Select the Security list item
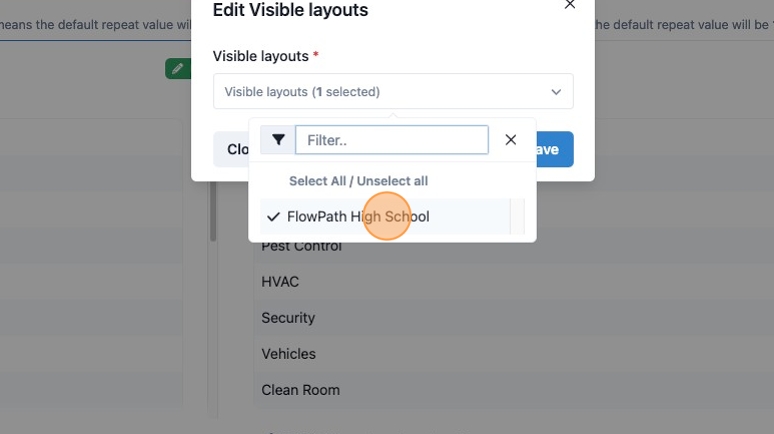The image size is (774, 434). pos(288,318)
